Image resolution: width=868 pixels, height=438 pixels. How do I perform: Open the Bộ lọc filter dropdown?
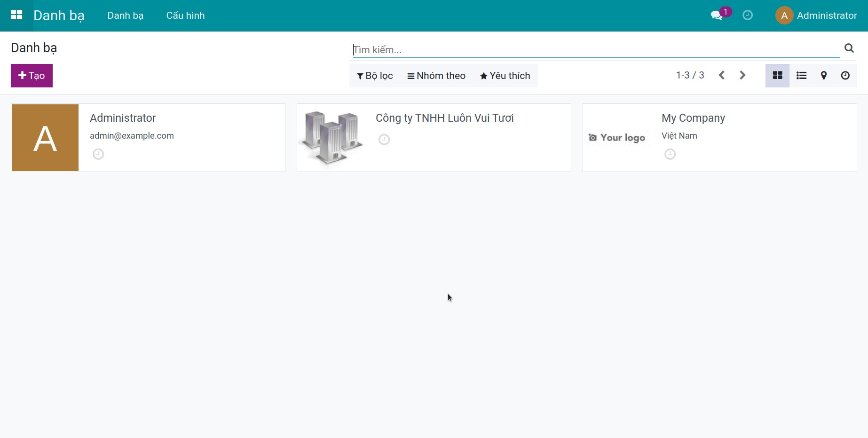click(375, 75)
